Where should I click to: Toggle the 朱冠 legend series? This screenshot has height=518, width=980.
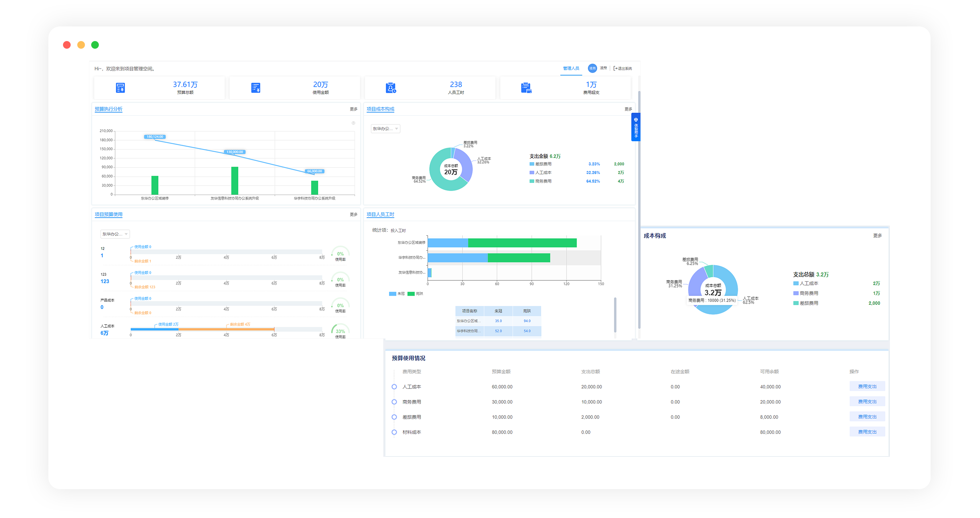(x=396, y=294)
